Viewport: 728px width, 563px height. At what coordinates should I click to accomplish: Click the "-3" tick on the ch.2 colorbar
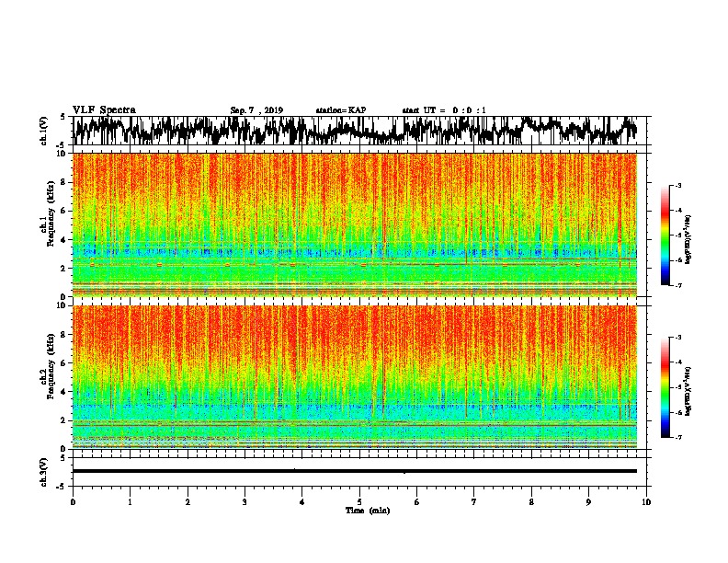677,338
